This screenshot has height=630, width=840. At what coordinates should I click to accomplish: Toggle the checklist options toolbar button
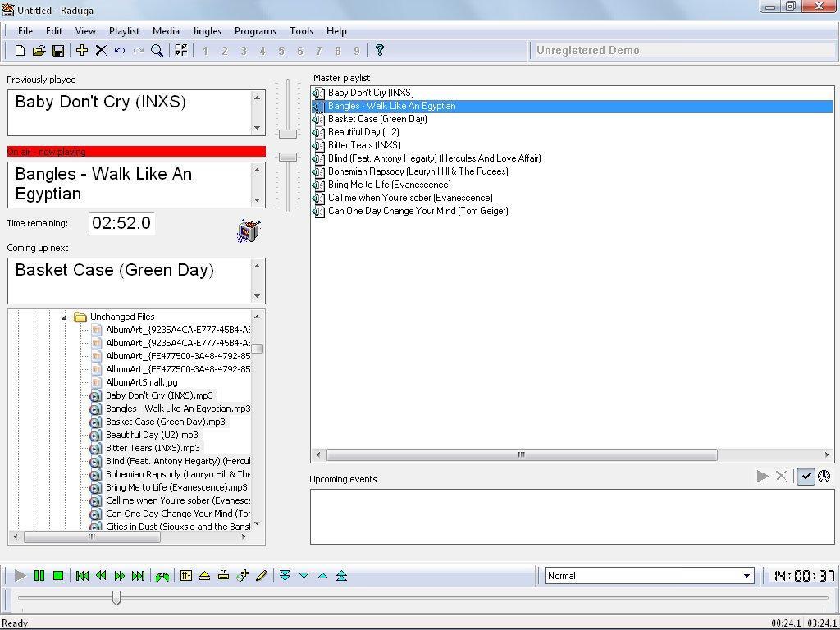point(180,51)
